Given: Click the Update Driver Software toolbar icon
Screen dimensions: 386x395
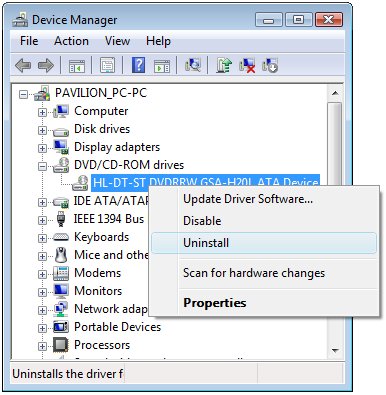Looking at the screenshot, I should [224, 65].
